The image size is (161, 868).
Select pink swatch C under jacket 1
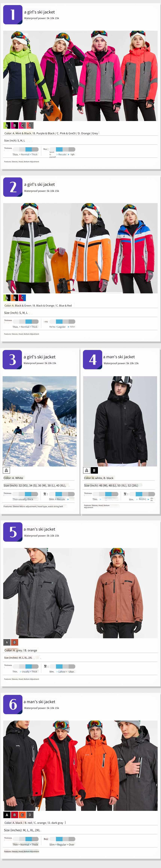[x=22, y=125]
